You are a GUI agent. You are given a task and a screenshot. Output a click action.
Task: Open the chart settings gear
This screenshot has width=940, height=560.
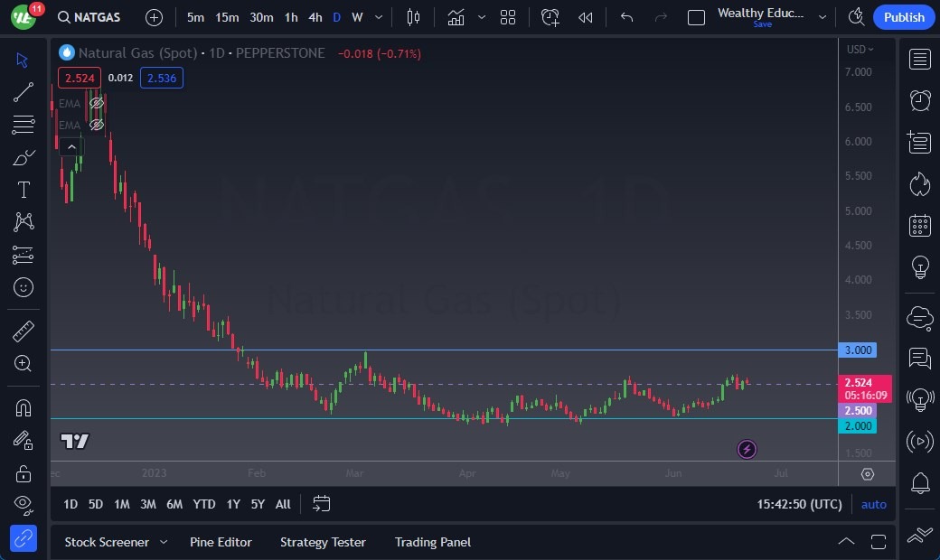(x=868, y=474)
